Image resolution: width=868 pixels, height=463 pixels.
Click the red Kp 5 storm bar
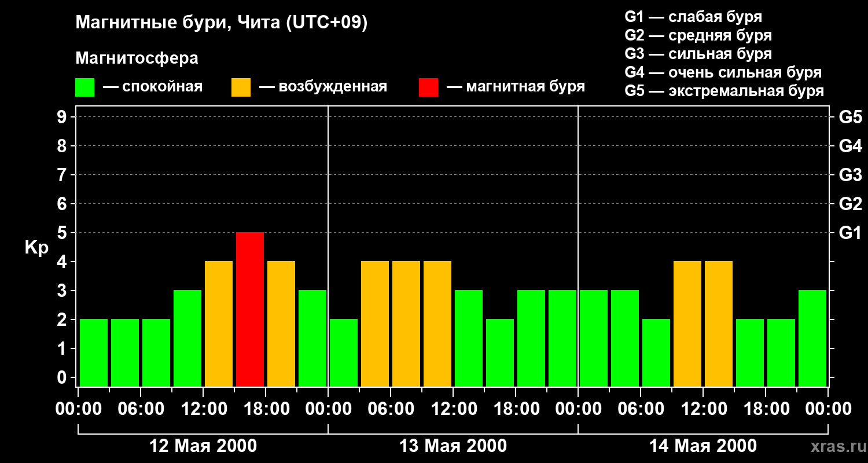[x=250, y=309]
